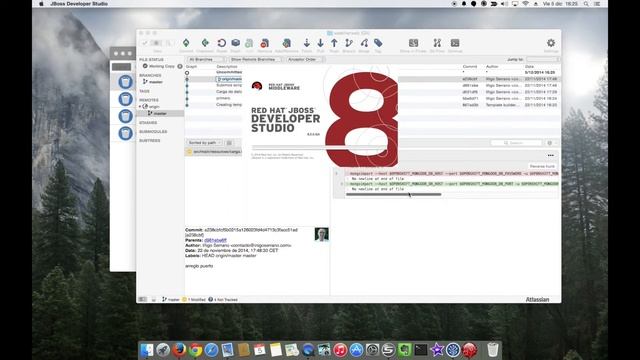
Task: Click the Description column header
Action: (227, 66)
